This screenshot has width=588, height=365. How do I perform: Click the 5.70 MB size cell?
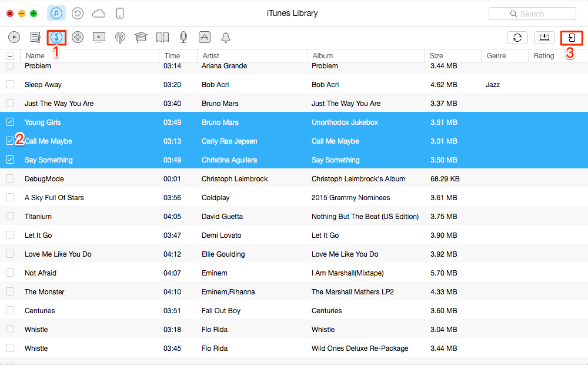point(443,273)
